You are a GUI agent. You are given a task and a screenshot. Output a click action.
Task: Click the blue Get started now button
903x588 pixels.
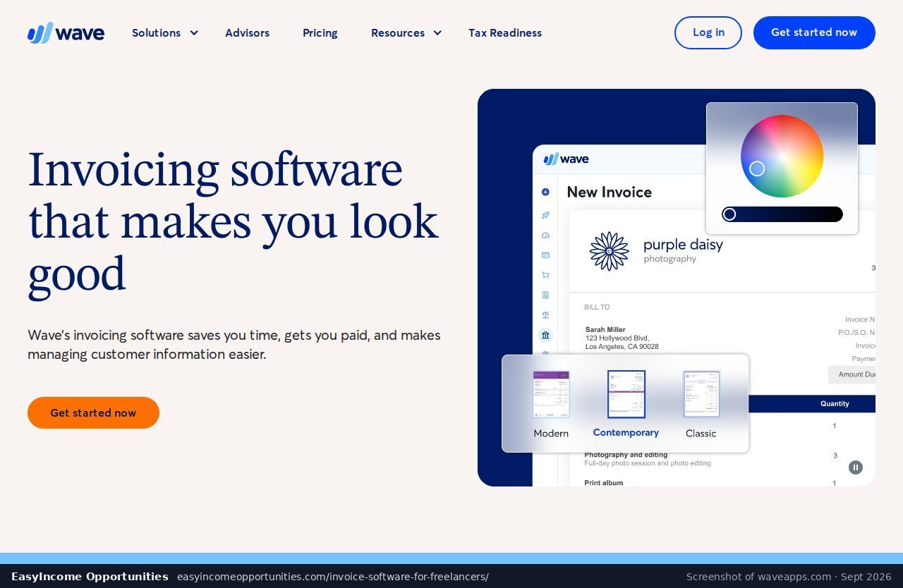(x=814, y=32)
